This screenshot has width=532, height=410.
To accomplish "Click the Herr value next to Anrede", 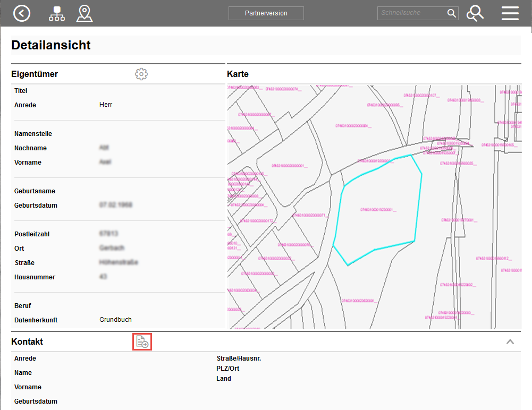I will (106, 105).
